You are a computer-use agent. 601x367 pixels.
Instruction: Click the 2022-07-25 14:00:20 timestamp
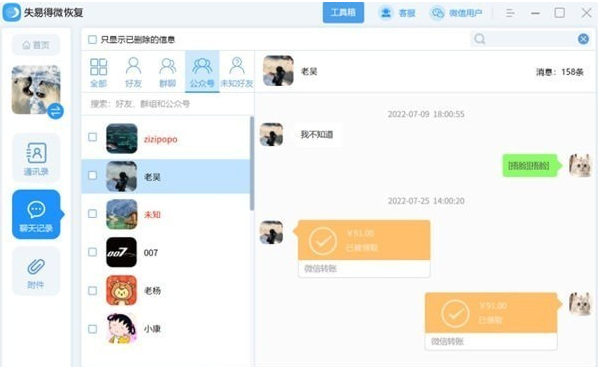[x=426, y=201]
